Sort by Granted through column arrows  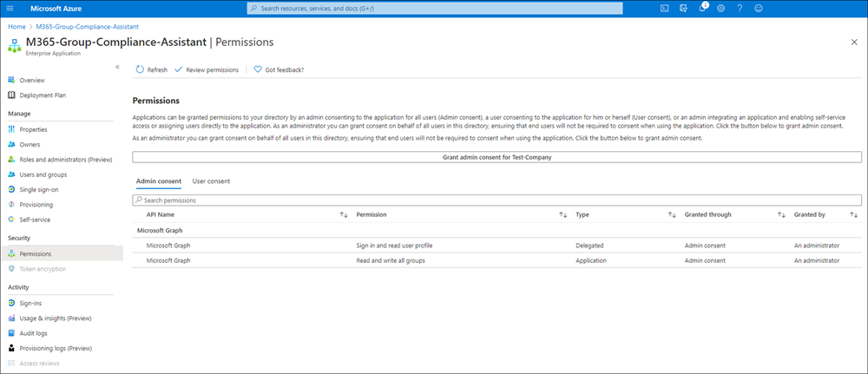pos(781,214)
